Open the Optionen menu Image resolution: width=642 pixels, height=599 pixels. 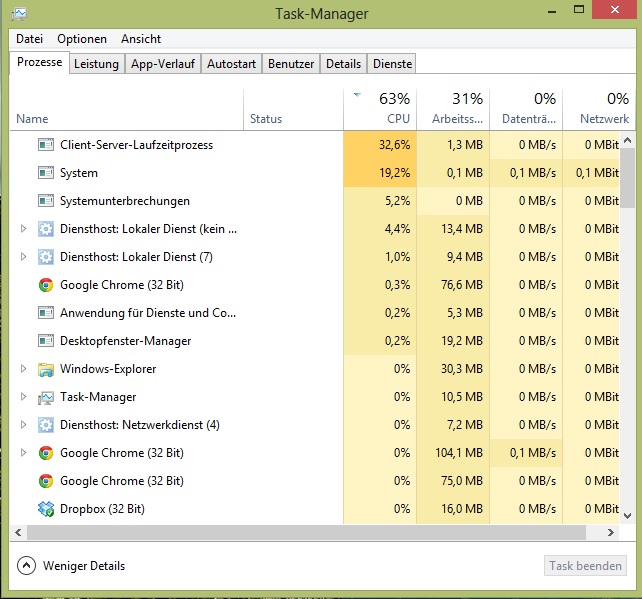tap(82, 39)
